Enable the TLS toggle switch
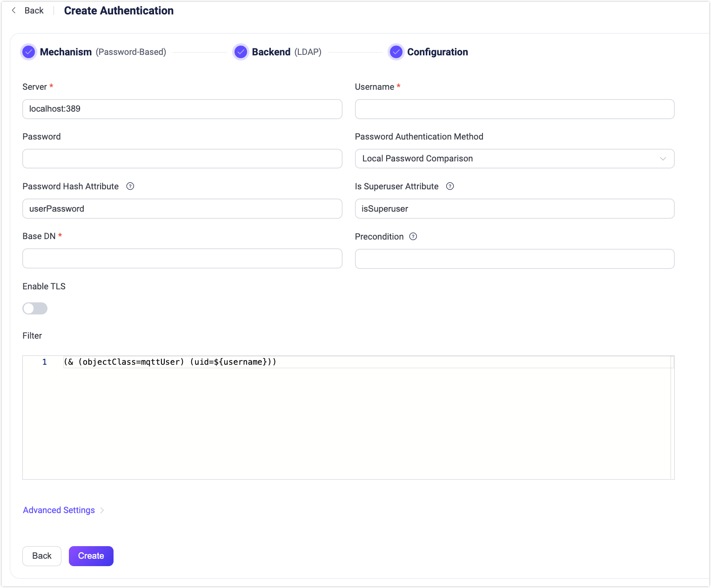This screenshot has width=711, height=588. point(35,308)
